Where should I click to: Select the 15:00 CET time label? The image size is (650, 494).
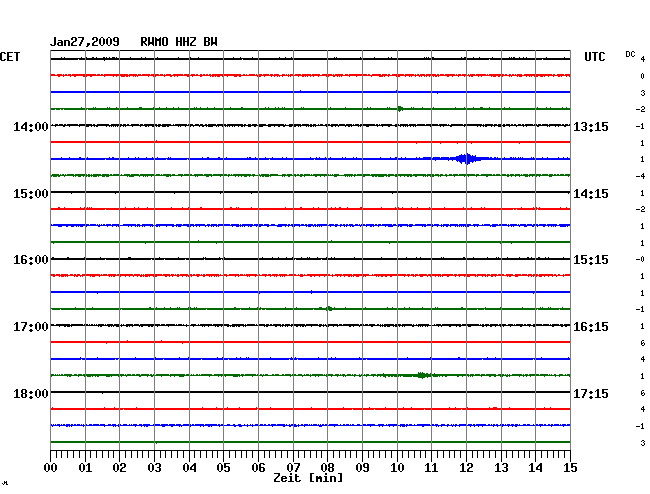[31, 194]
